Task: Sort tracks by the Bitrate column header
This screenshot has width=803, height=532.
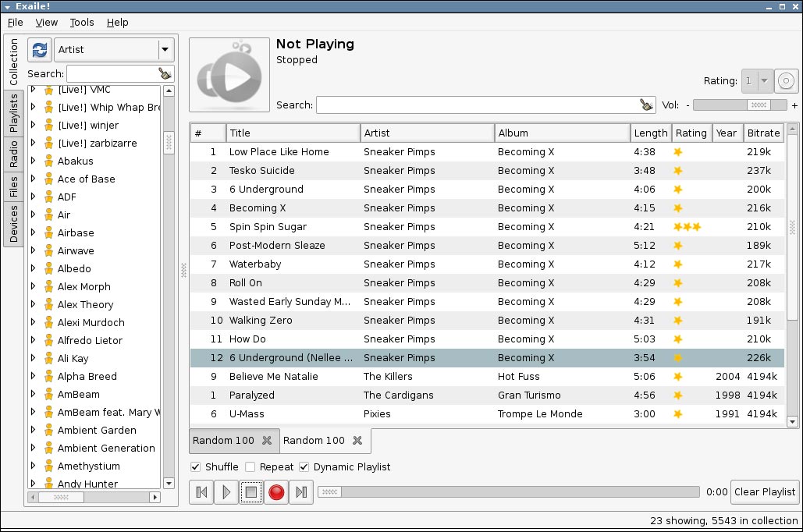Action: (x=762, y=133)
